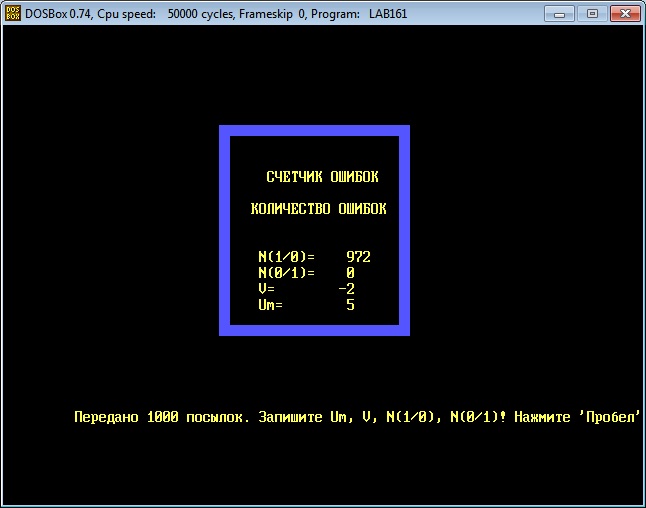
Task: Click the N(0/1)= label
Action: [x=286, y=273]
